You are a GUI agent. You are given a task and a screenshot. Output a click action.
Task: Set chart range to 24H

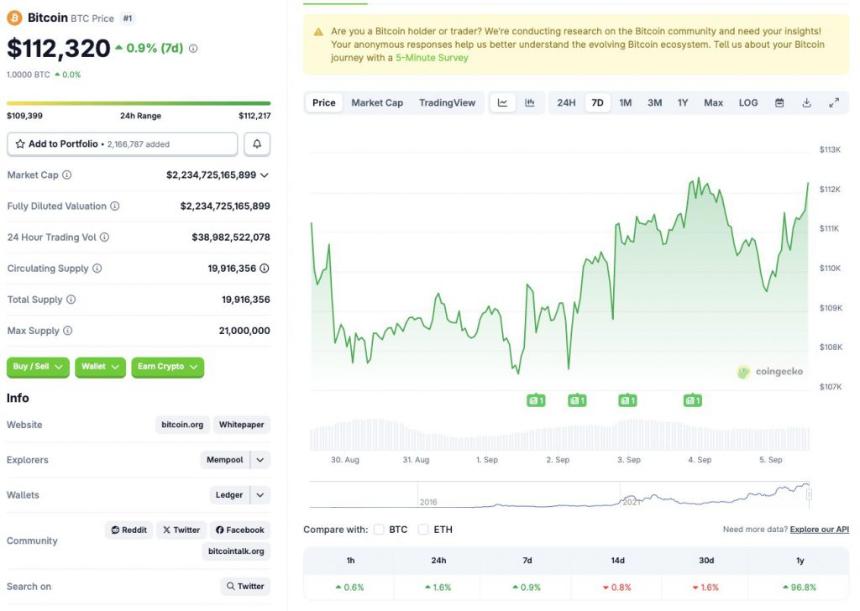(x=567, y=103)
